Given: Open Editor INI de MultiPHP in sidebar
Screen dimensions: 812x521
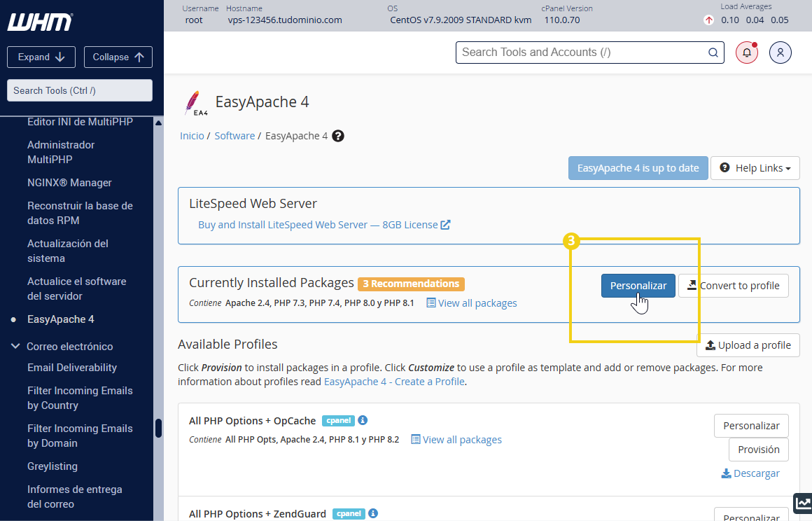Looking at the screenshot, I should [80, 122].
